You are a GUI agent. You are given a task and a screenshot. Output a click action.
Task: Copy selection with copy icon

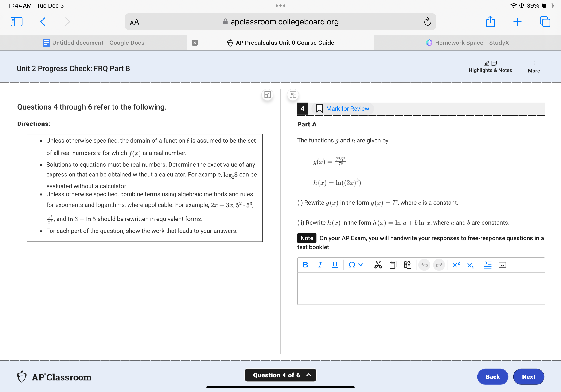[393, 265]
